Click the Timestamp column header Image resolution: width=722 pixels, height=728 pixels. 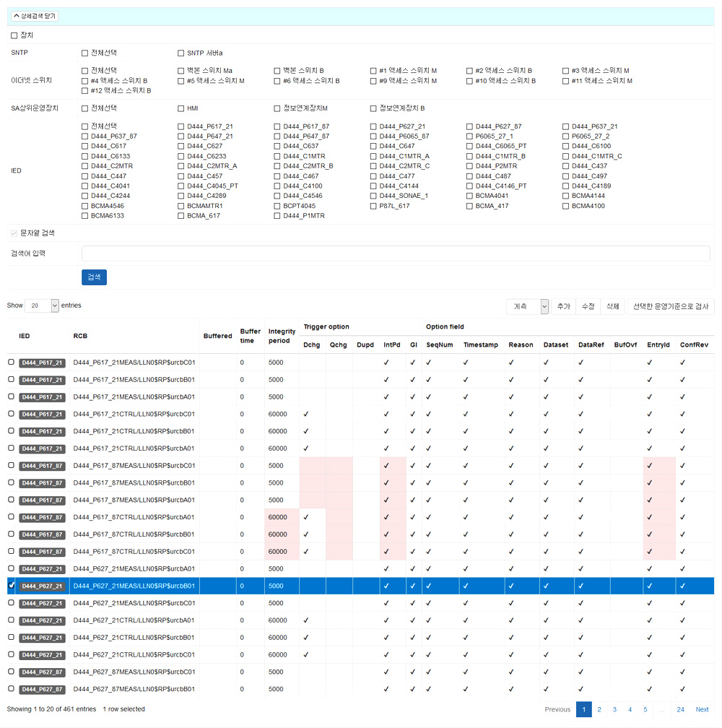tap(481, 345)
